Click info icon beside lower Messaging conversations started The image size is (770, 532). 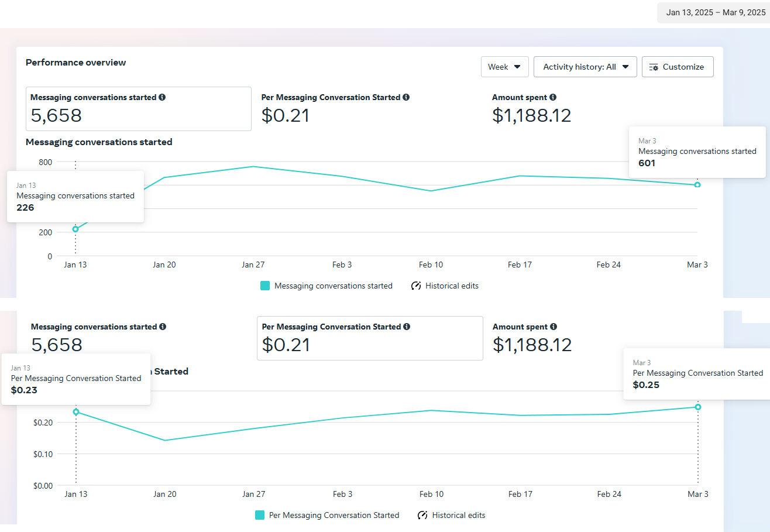click(x=163, y=327)
